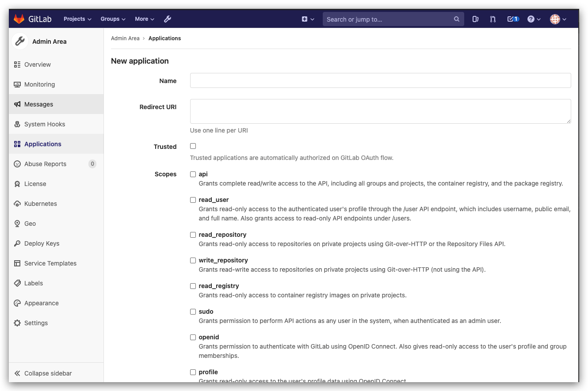Screen dimensions: 588x391
Task: Click the GitLab wordmark
Action: (40, 19)
